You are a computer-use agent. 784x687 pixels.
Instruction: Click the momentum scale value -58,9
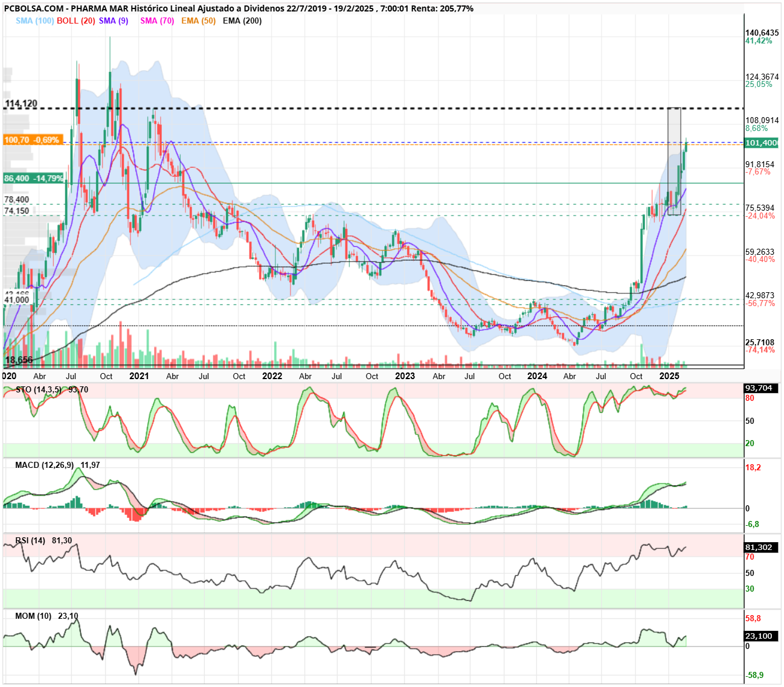coord(754,675)
